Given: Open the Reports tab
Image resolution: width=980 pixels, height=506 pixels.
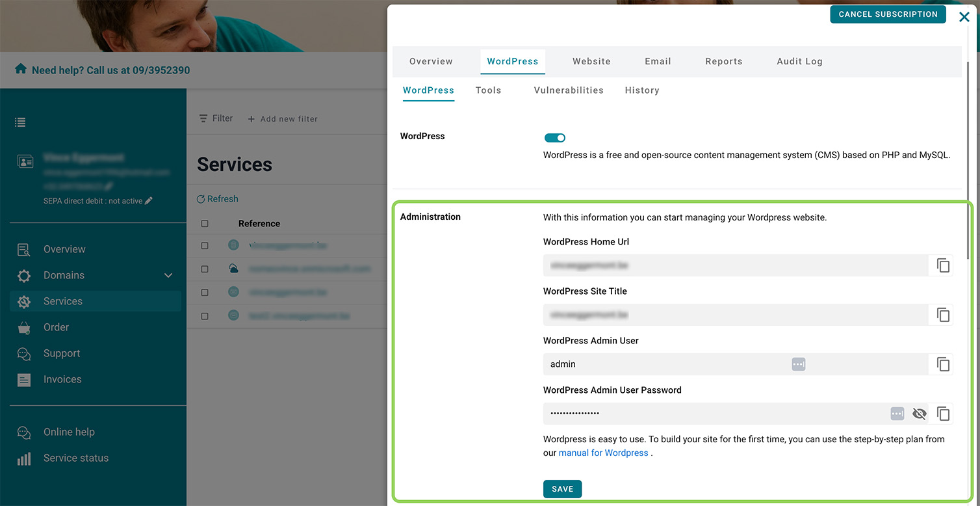Looking at the screenshot, I should point(723,61).
